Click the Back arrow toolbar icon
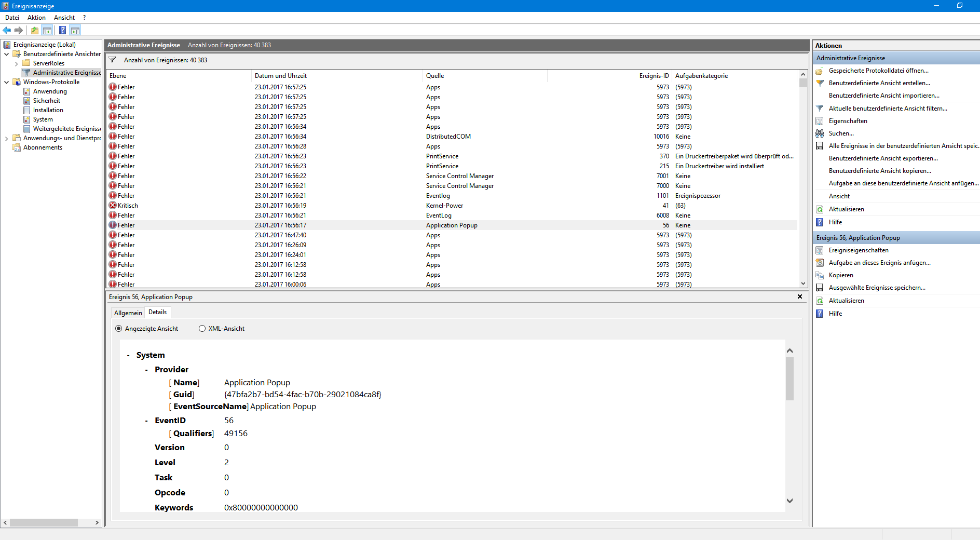This screenshot has width=980, height=540. click(x=7, y=30)
